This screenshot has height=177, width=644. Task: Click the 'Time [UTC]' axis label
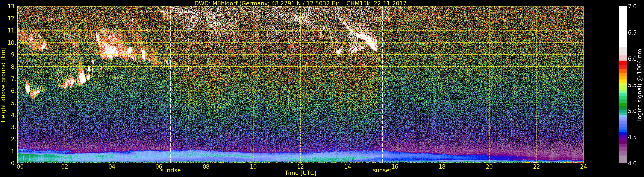pos(300,173)
